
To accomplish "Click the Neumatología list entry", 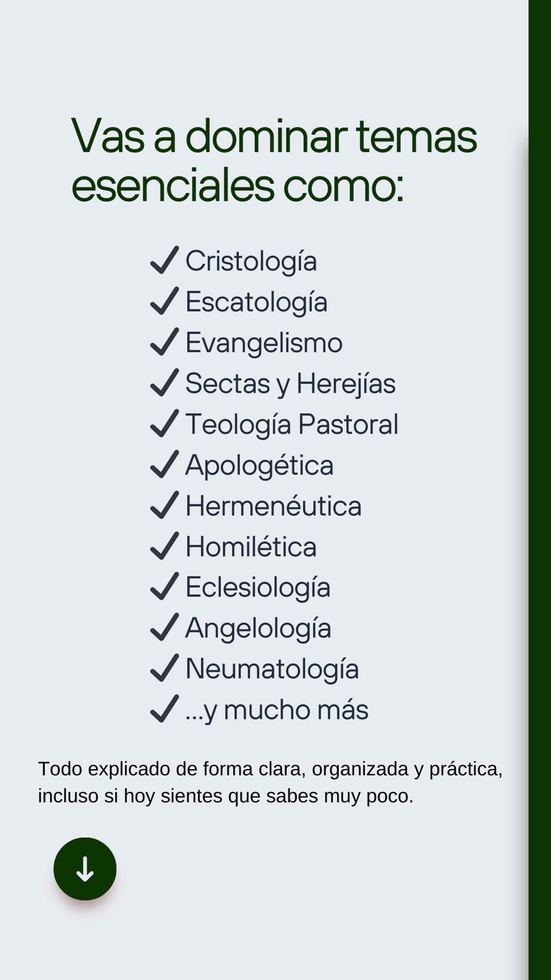I will [272, 669].
